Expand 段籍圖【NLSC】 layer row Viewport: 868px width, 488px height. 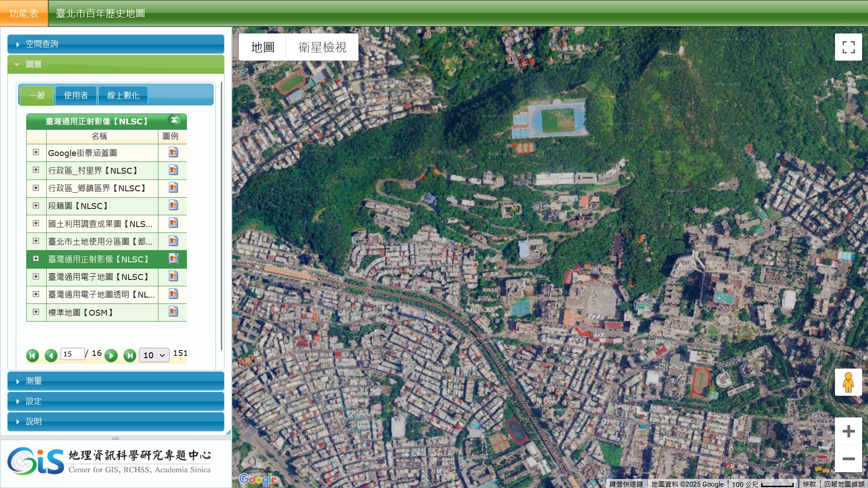pyautogui.click(x=36, y=205)
